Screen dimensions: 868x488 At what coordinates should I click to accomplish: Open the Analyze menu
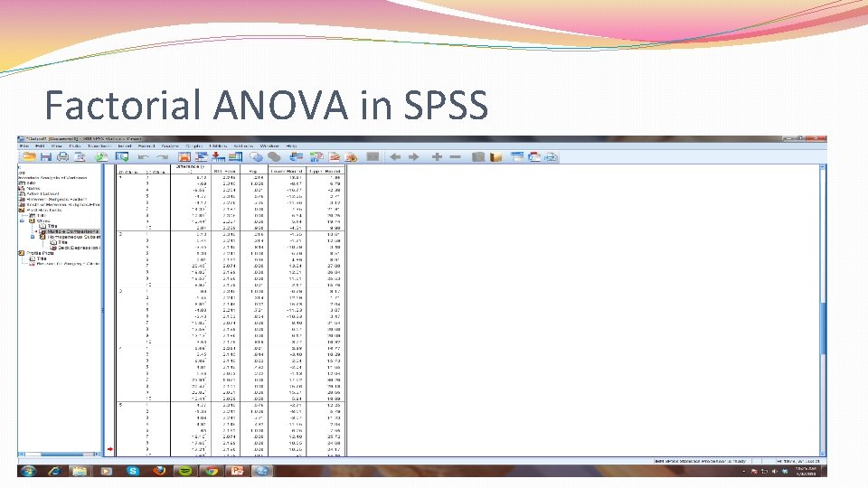pyautogui.click(x=171, y=146)
